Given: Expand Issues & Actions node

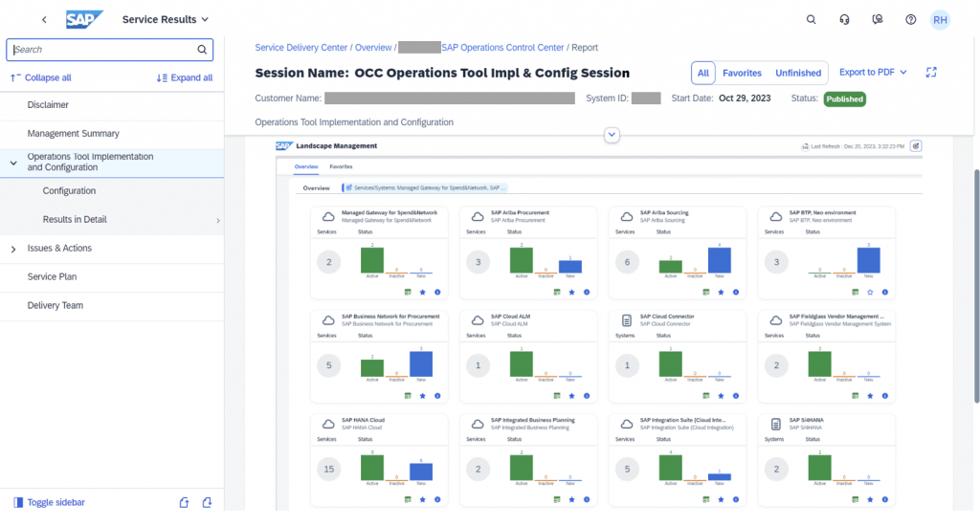Looking at the screenshot, I should pos(13,250).
